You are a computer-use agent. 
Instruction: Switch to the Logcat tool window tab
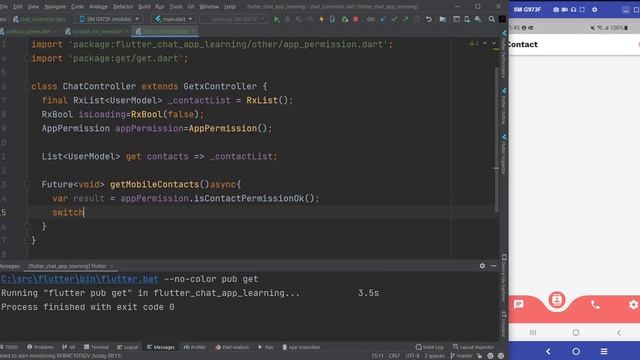point(127,347)
